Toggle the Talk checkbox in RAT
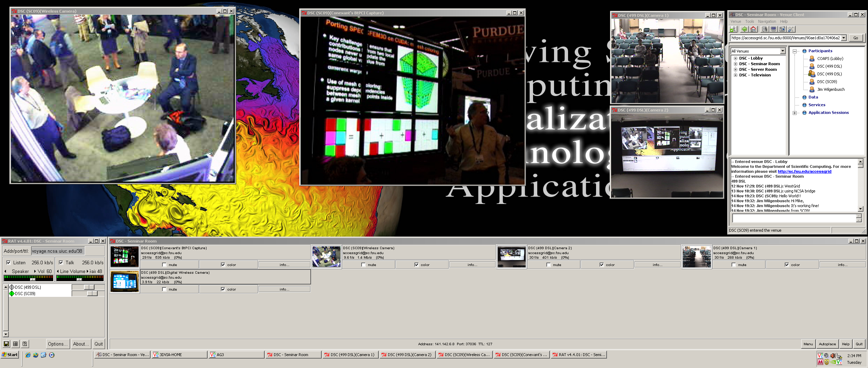Screen dimensions: 868x368 pyautogui.click(x=61, y=263)
